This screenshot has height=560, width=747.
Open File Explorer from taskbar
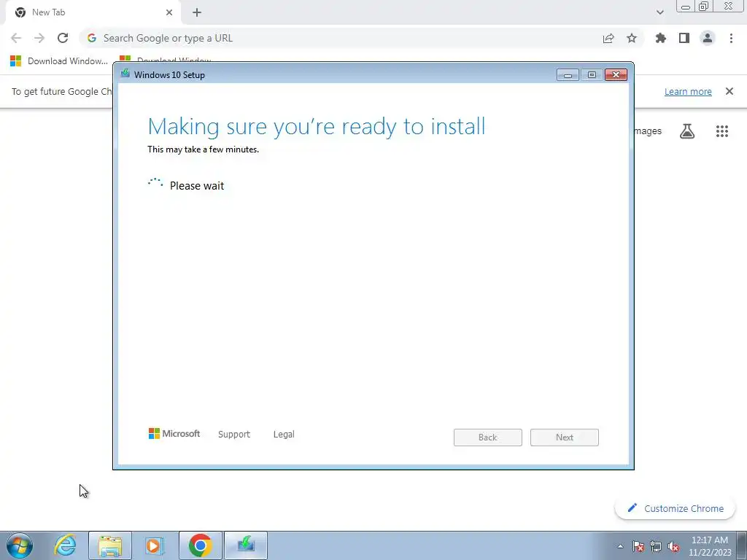click(x=110, y=545)
